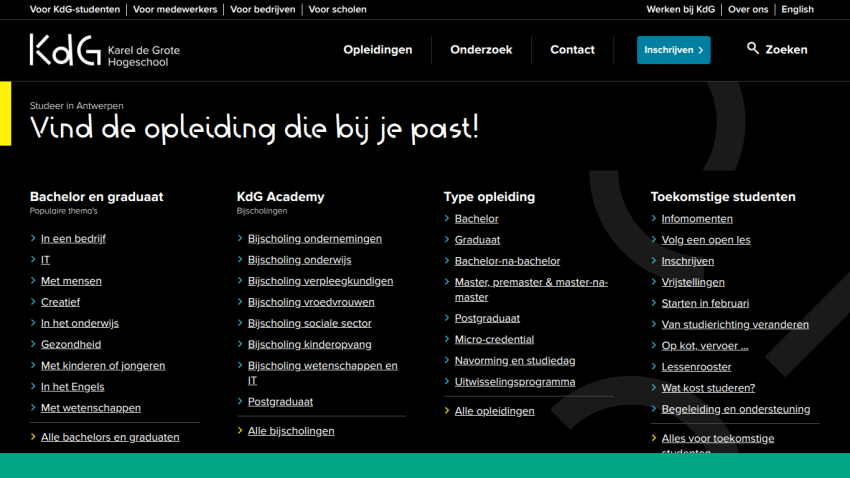The width and height of the screenshot is (850, 478).
Task: Open the 'Met mensen' theme link
Action: tap(71, 281)
